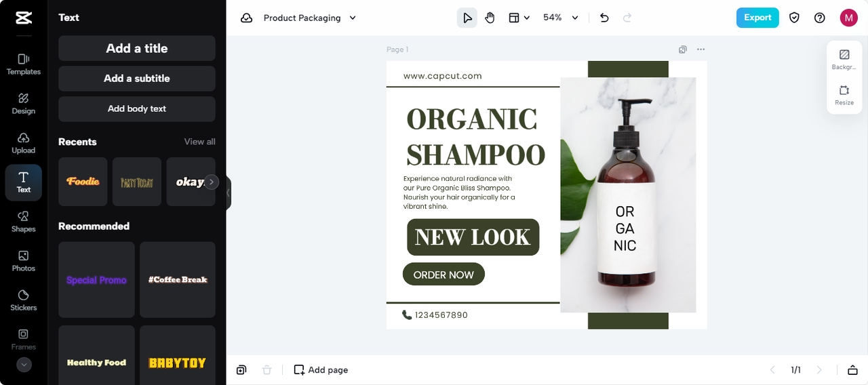Open the shield privacy icon
Image resolution: width=868 pixels, height=385 pixels.
(x=795, y=18)
